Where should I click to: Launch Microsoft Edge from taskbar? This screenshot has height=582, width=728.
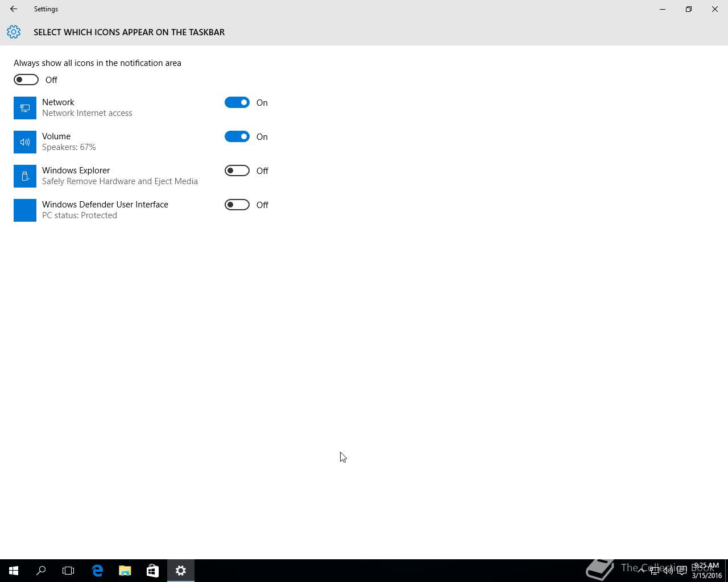point(97,571)
